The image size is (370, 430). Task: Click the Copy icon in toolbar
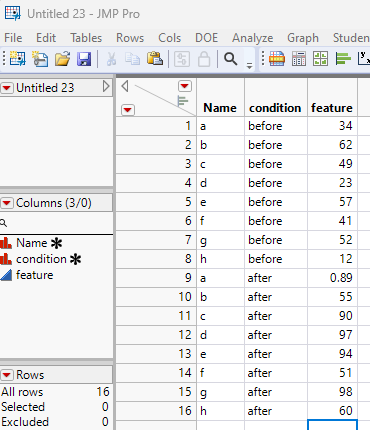click(x=132, y=59)
